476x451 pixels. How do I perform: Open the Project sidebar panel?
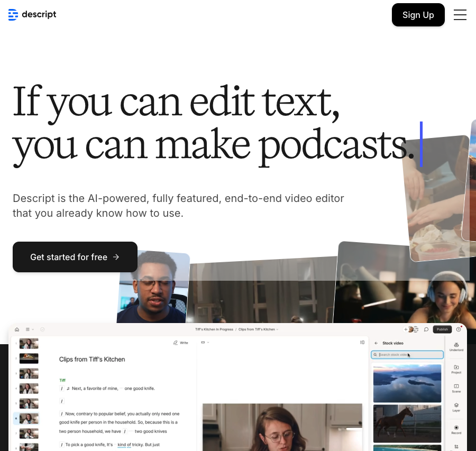456,369
